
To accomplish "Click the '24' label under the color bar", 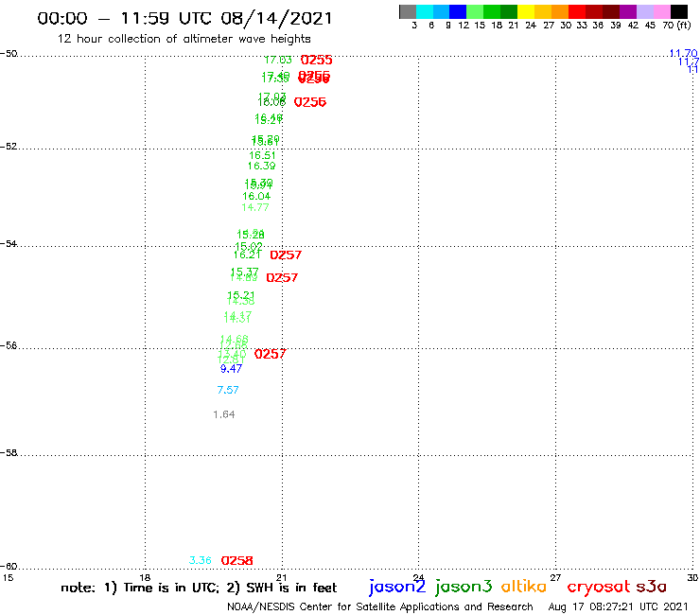I will (531, 25).
